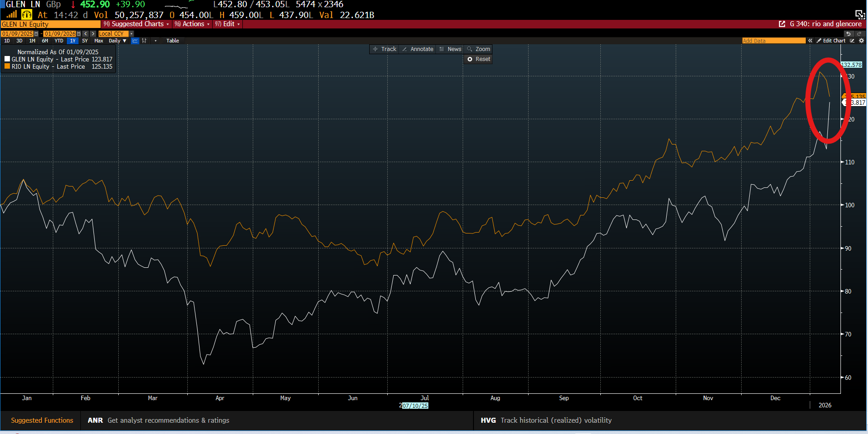The width and height of the screenshot is (868, 434).
Task: Click the intraday mini sparkline in header
Action: click(x=181, y=5)
